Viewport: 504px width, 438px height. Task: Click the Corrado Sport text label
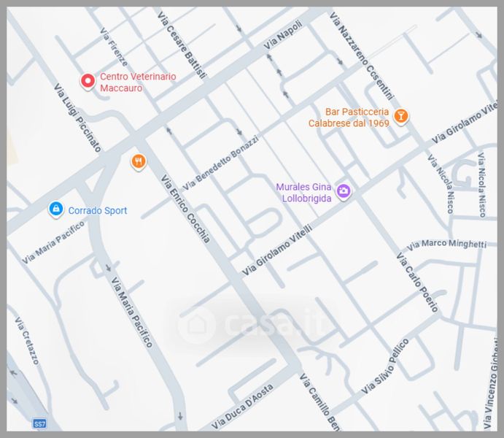point(97,211)
